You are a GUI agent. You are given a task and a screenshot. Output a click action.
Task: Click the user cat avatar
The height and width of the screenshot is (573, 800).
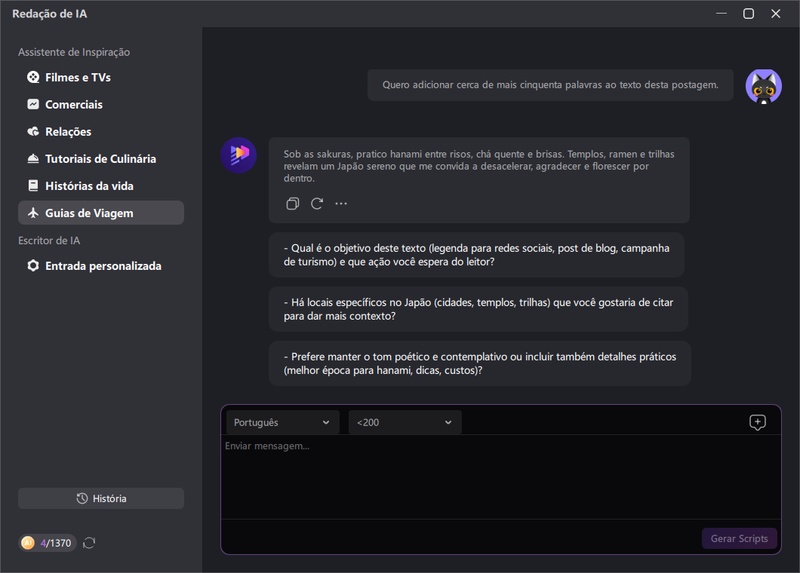(764, 86)
